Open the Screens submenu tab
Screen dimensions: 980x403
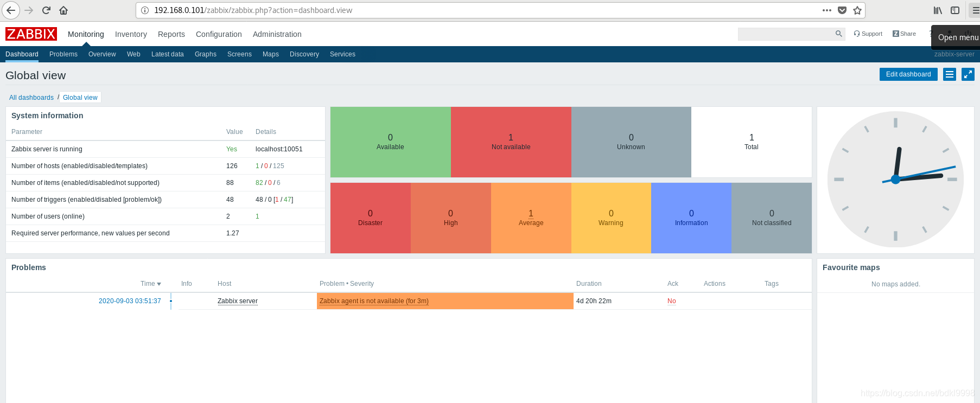tap(239, 54)
